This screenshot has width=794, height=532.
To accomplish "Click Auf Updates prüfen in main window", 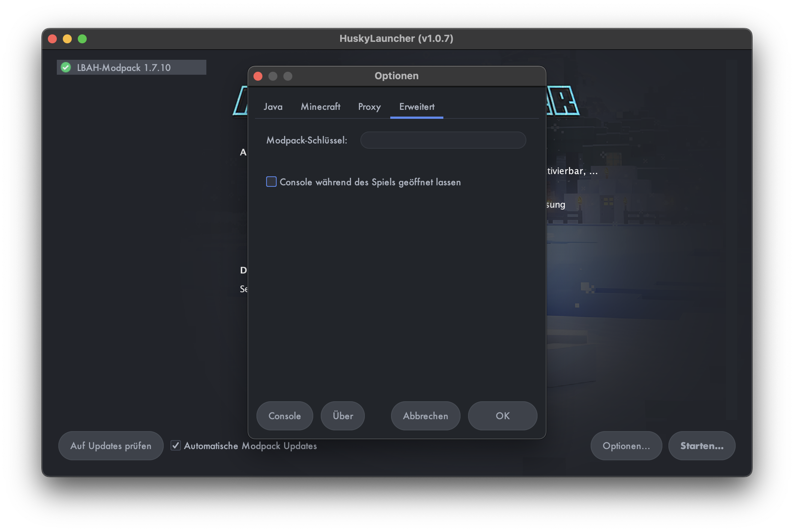I will [x=111, y=446].
